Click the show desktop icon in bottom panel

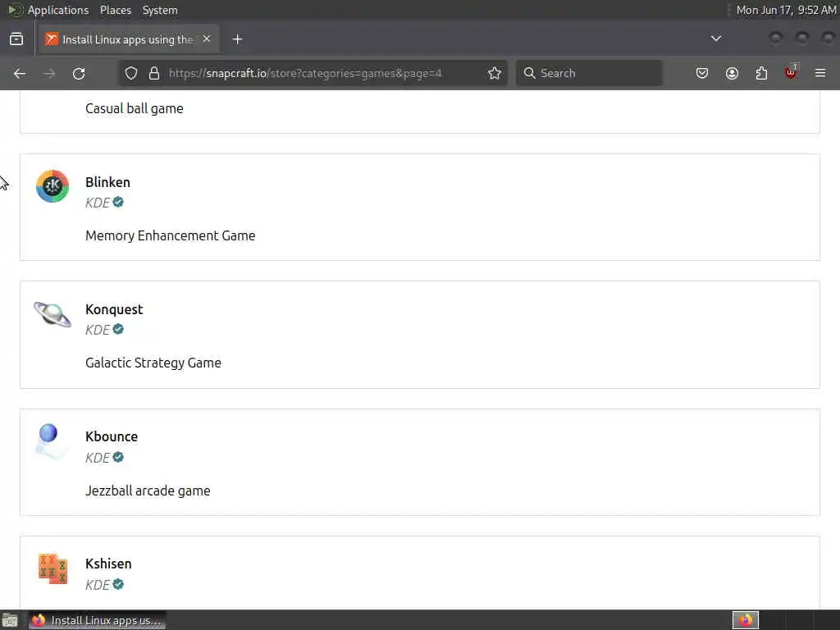coord(10,620)
